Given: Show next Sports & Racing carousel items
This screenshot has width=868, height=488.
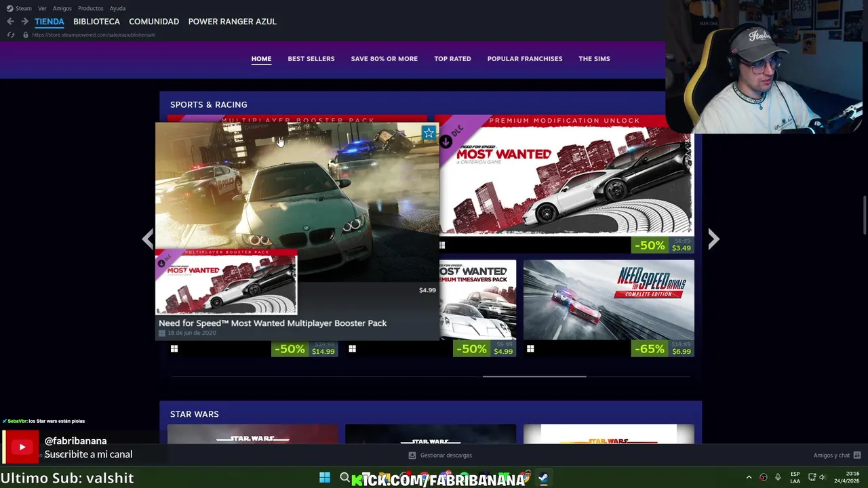Looking at the screenshot, I should (713, 239).
